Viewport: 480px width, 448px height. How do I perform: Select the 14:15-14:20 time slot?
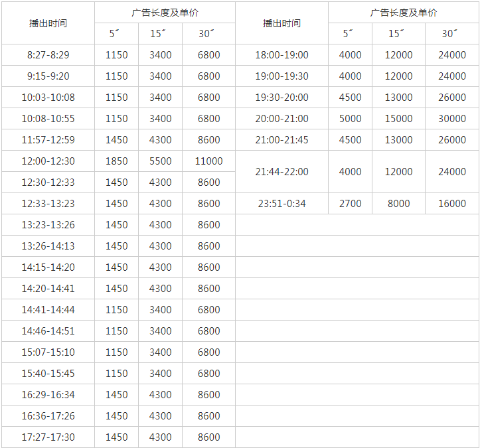click(x=48, y=267)
